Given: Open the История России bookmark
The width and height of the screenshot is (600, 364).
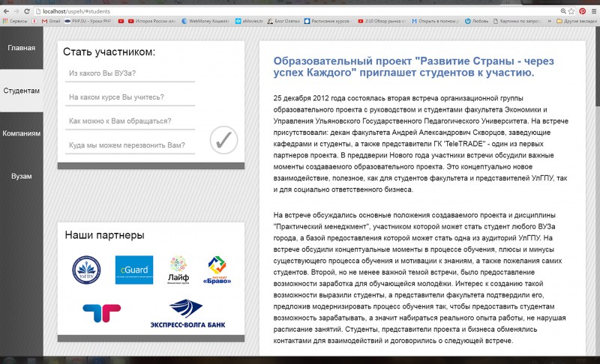Looking at the screenshot, I should click(x=152, y=21).
